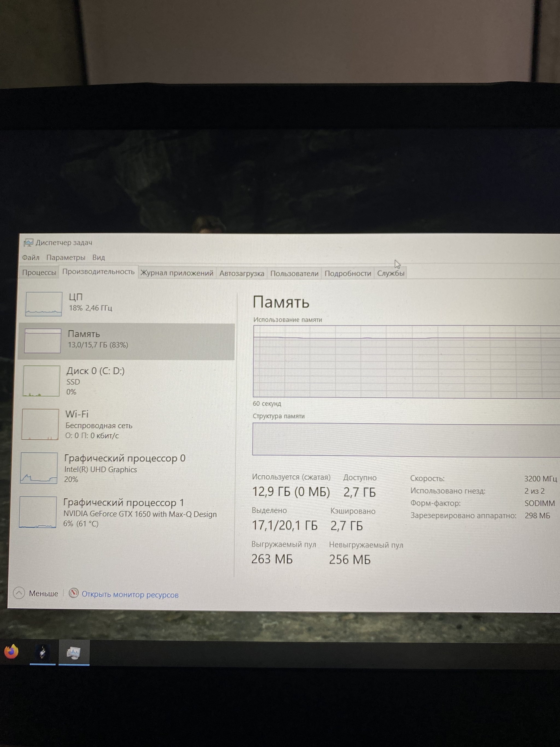The image size is (560, 747).
Task: Open Графический процессор 1 NVIDIA graph
Action: [38, 512]
